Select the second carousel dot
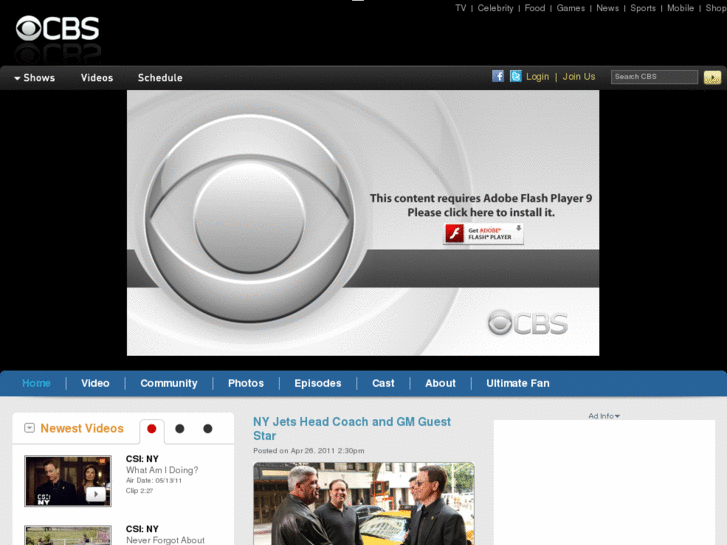 [x=180, y=429]
